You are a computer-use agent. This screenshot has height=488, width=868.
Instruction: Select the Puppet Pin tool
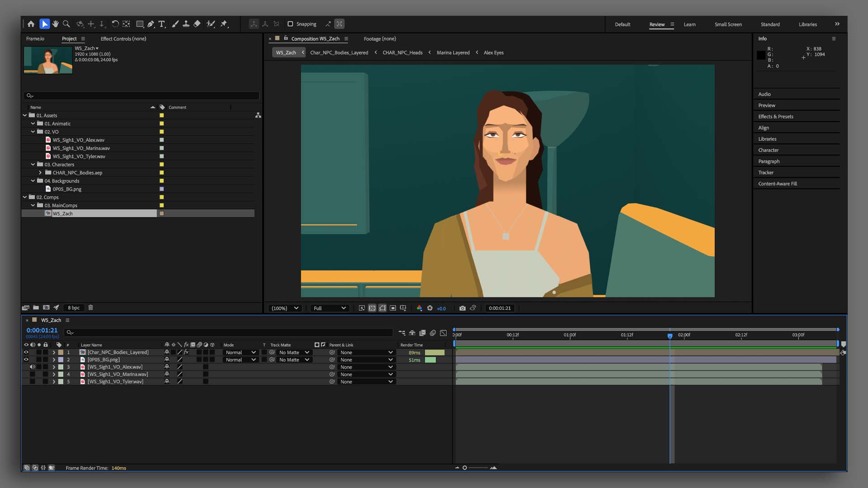224,24
